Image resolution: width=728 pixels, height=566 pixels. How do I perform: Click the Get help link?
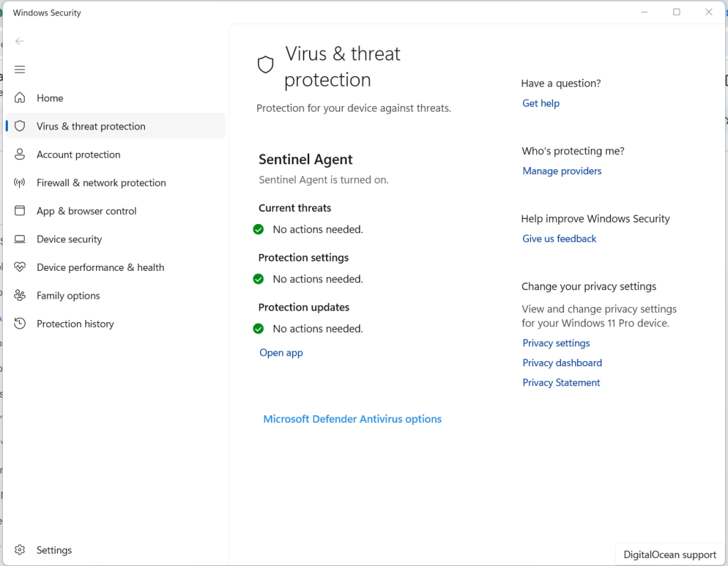pyautogui.click(x=541, y=103)
